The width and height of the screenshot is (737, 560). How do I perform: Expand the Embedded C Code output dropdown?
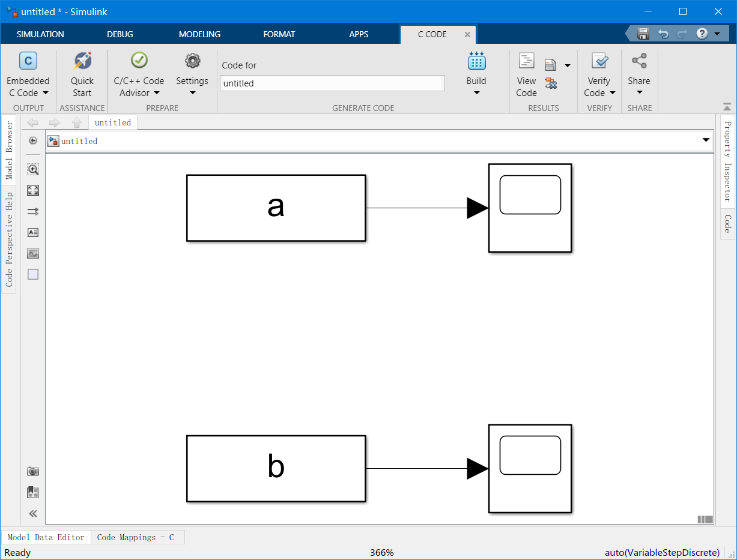point(47,92)
